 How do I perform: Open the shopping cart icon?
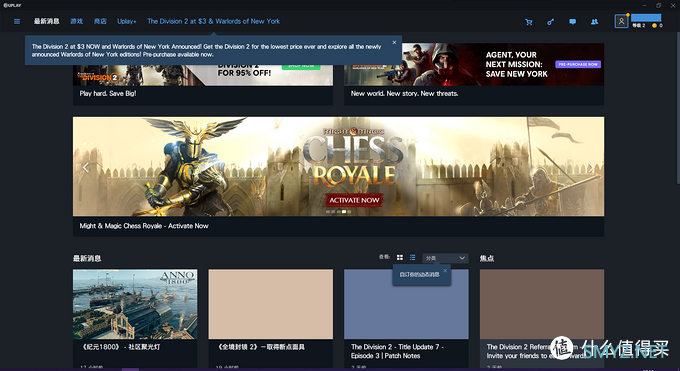point(529,22)
